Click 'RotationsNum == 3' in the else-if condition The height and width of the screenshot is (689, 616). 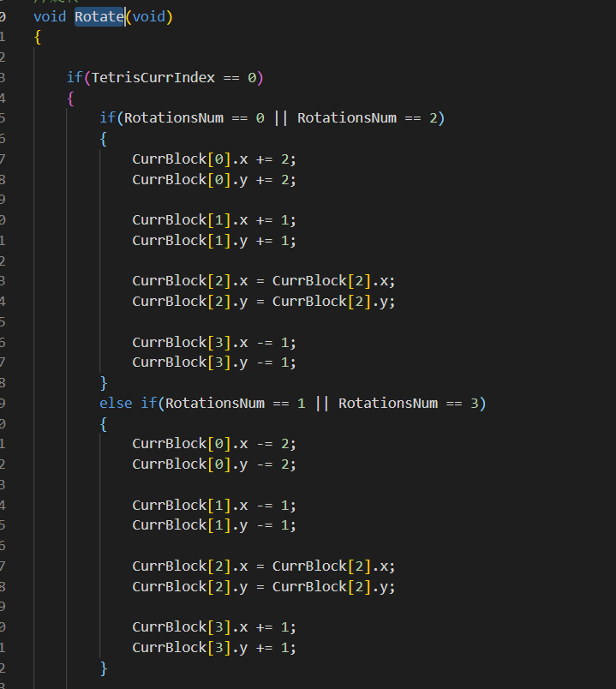coord(409,404)
